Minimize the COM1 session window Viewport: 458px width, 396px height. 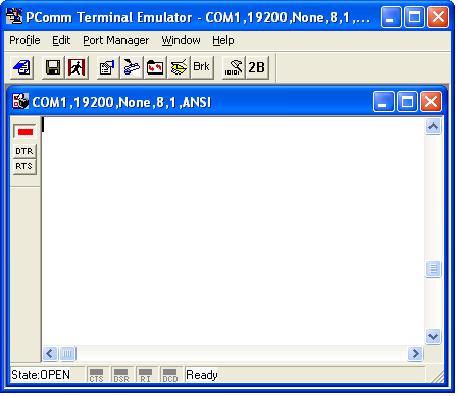383,101
